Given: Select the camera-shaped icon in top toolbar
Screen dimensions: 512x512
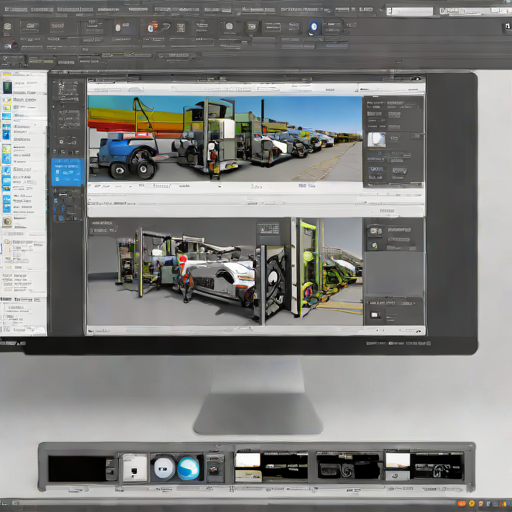Looking at the screenshot, I should (x=229, y=26).
